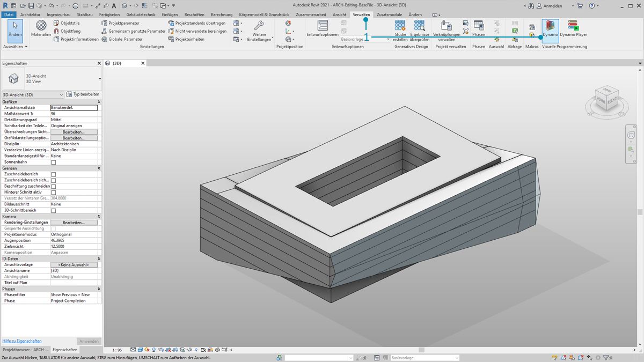
Task: Click the Print icon in quick access toolbar
Action: click(76, 6)
